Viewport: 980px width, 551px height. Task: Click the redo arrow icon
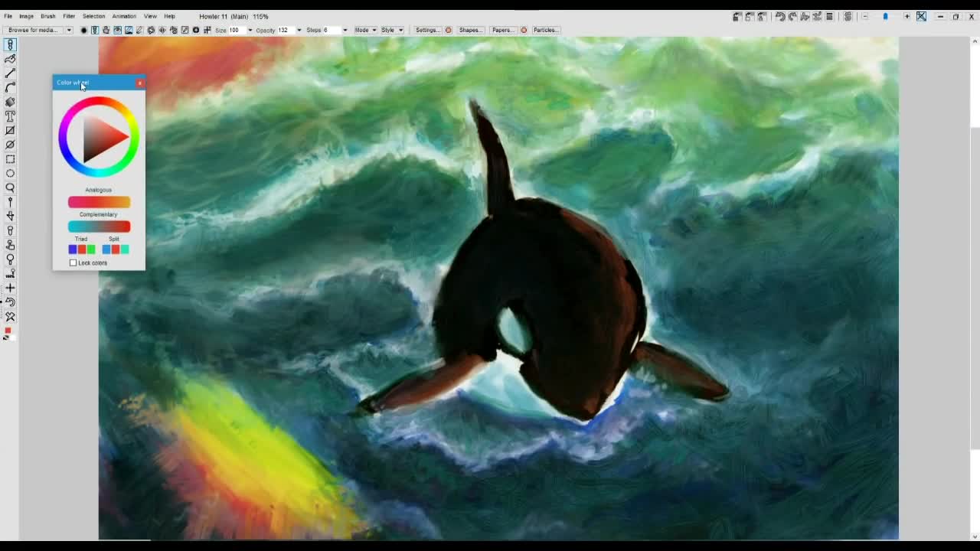[x=792, y=16]
